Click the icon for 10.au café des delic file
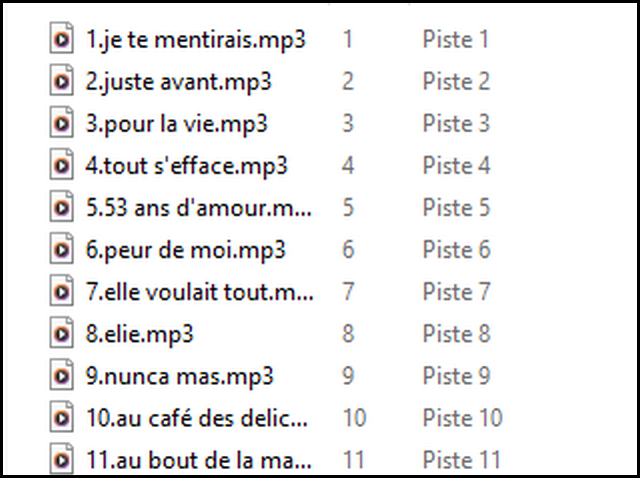 pos(62,418)
